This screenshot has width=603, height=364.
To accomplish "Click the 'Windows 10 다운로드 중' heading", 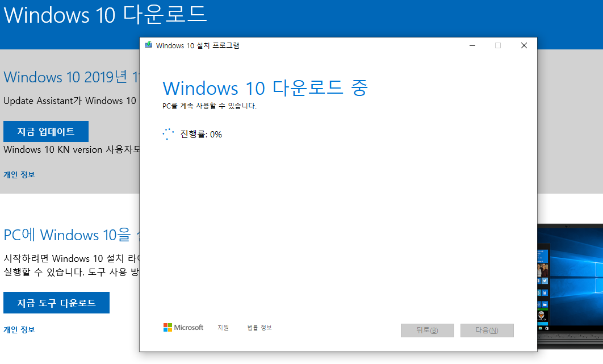I will [x=265, y=88].
